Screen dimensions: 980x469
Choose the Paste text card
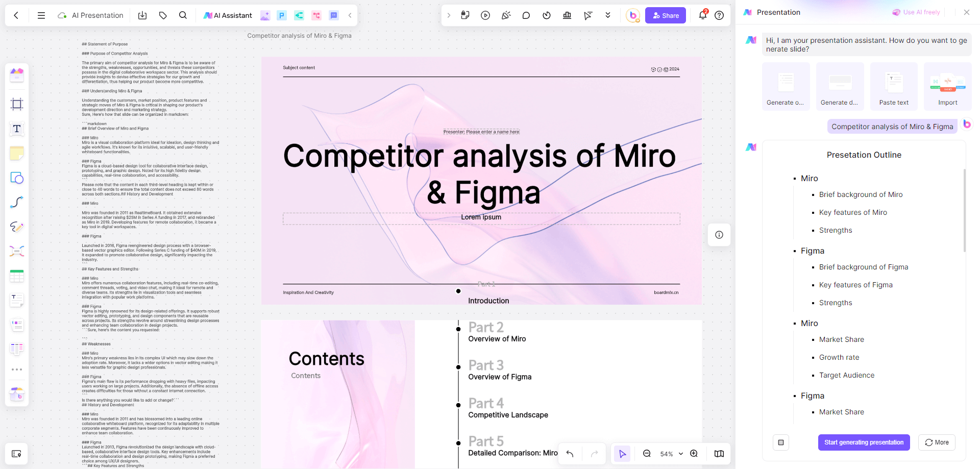point(894,87)
